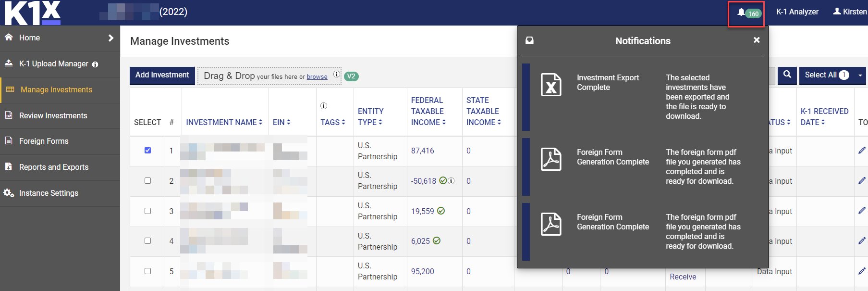Close the Notifications panel
The height and width of the screenshot is (291, 868).
[757, 40]
